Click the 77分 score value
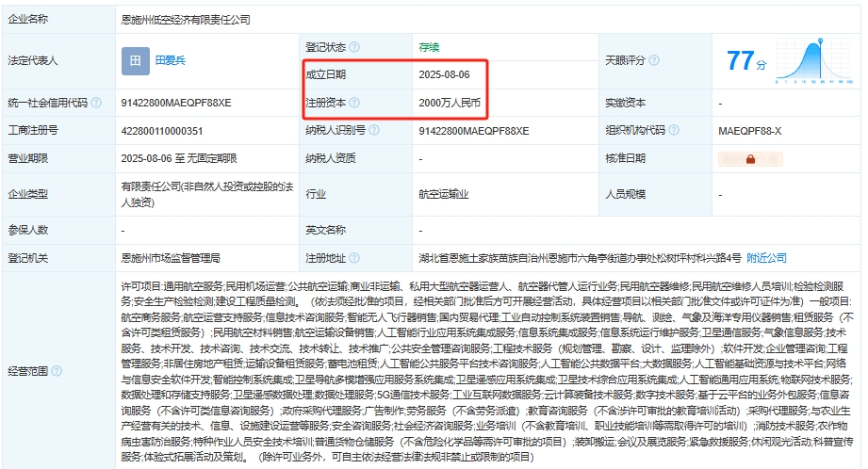The width and height of the screenshot is (868, 469). click(x=746, y=61)
